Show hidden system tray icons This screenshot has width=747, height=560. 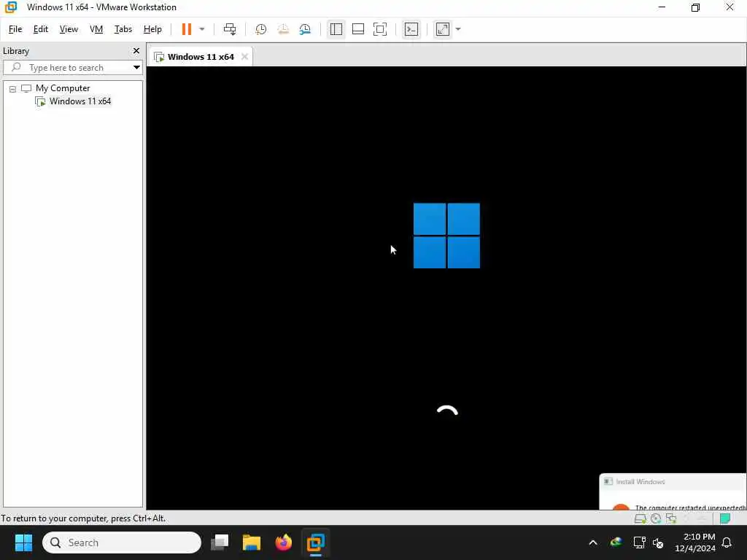coord(593,542)
